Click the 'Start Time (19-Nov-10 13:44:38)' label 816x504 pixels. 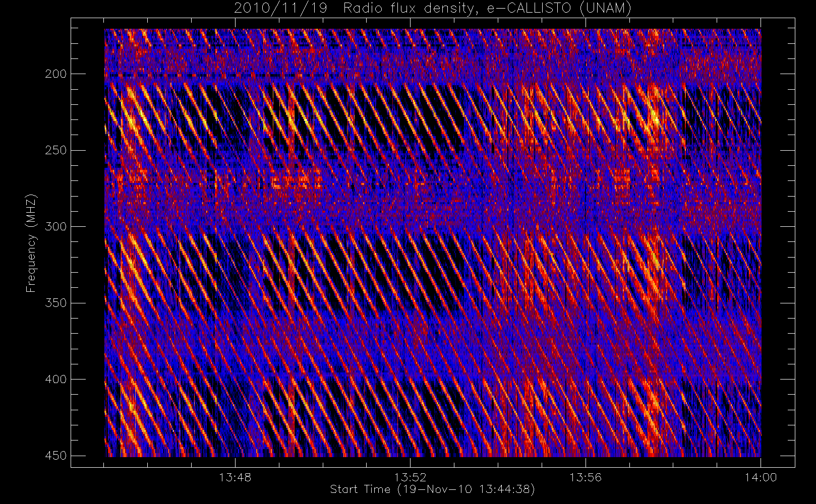click(x=432, y=489)
